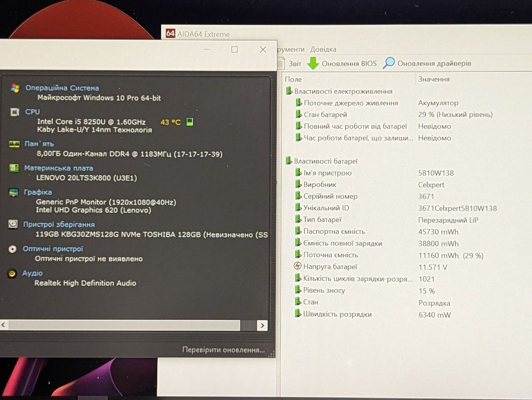Image resolution: width=532 pixels, height=400 pixels.
Task: Click the icon beside Властивості електроживлення
Action: (289, 91)
